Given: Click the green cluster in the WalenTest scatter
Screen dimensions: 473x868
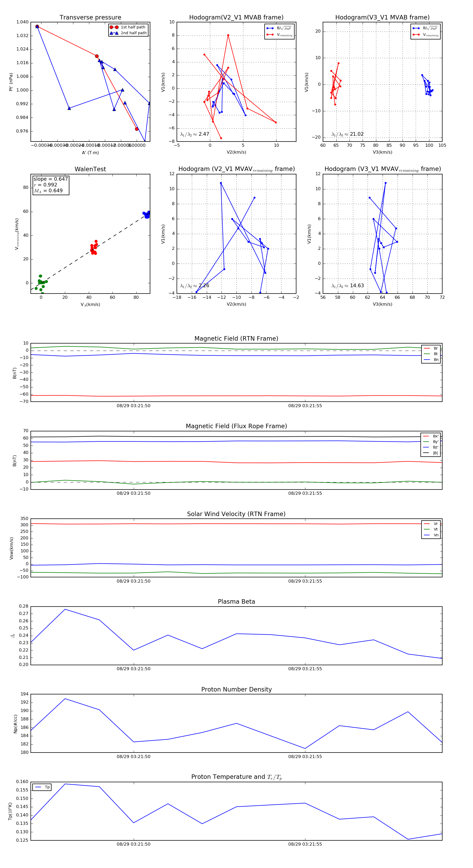Looking at the screenshot, I should (x=40, y=284).
